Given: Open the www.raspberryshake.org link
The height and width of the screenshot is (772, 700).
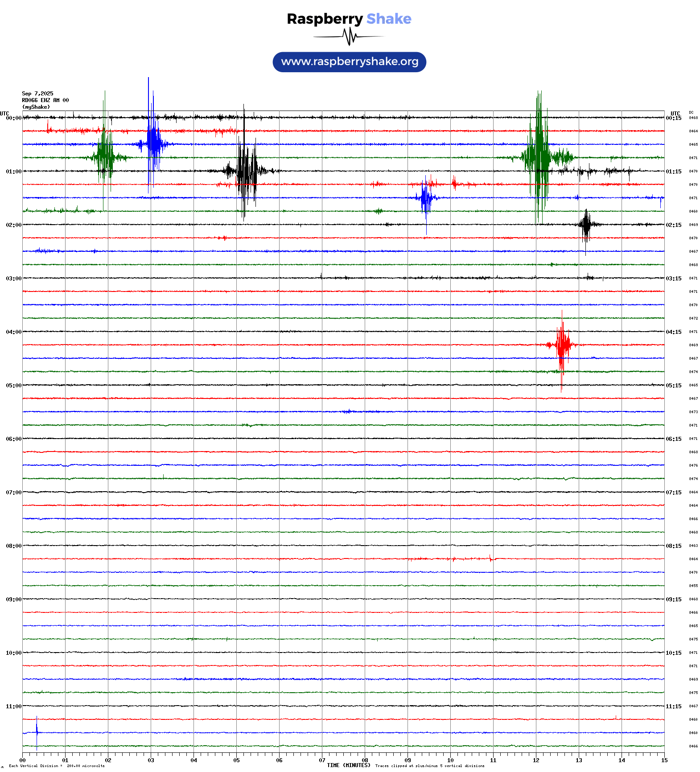Looking at the screenshot, I should (x=350, y=62).
